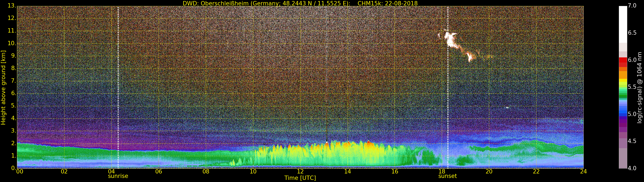Click the sunset label under the time axis

tap(448, 176)
